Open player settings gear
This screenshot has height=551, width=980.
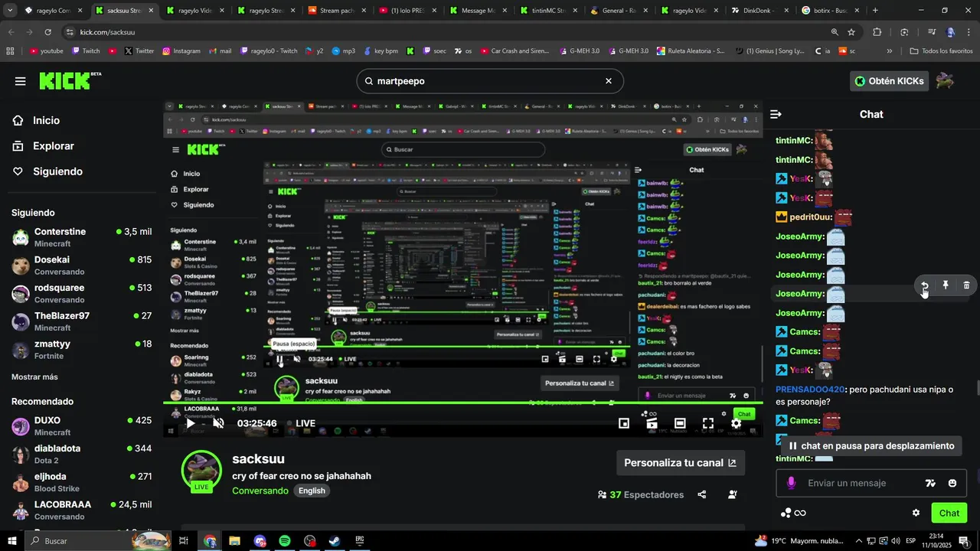(736, 423)
